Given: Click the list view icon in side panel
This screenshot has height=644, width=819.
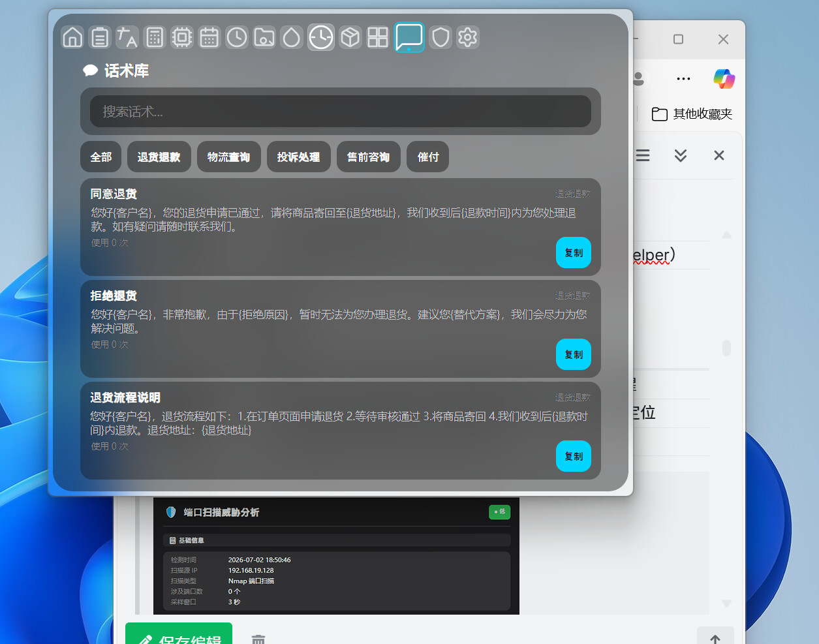Looking at the screenshot, I should click(643, 155).
